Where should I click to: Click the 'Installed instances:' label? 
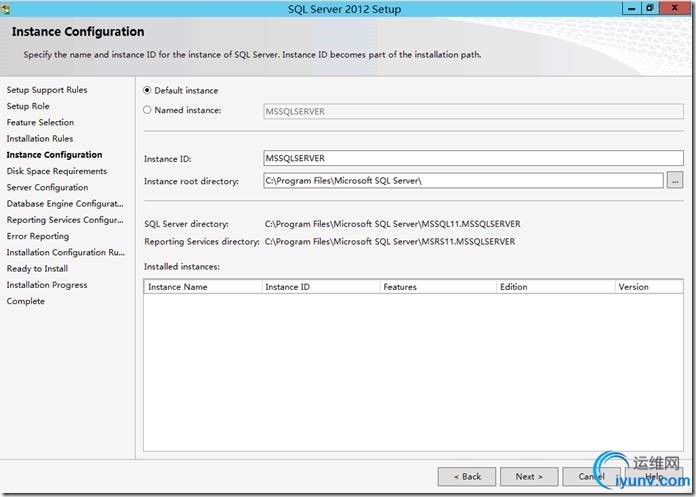point(182,267)
